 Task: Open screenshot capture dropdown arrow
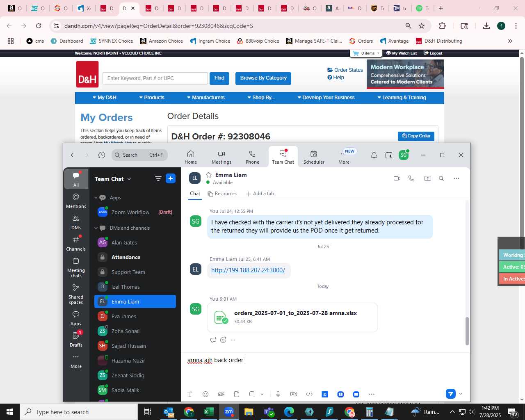262,394
